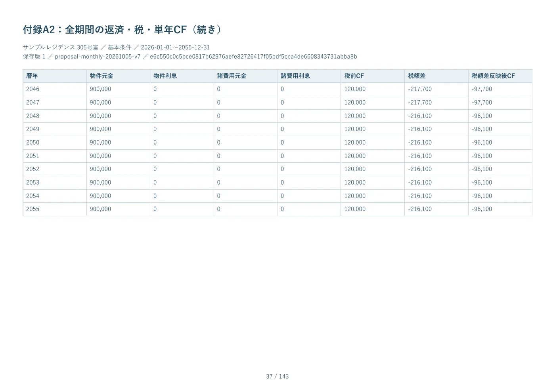Click the page number '37 / 143'
The height and width of the screenshot is (392, 555).
(277, 377)
